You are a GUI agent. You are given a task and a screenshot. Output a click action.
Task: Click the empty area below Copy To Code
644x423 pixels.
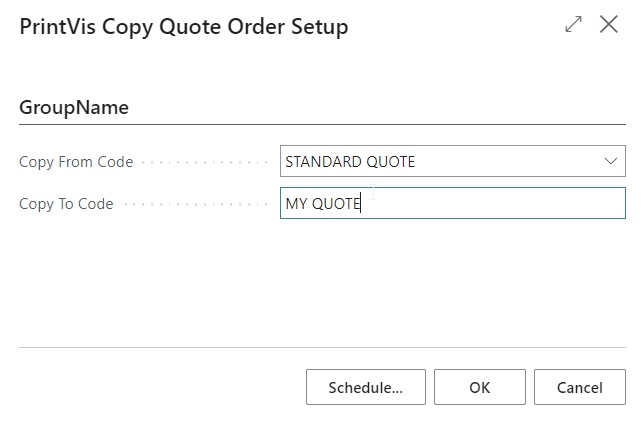[x=320, y=280]
